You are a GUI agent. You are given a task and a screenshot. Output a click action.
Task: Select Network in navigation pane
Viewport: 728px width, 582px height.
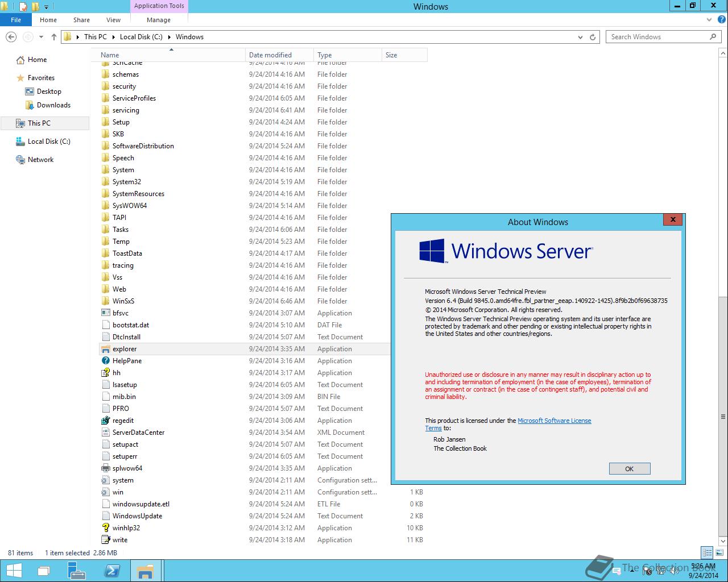(40, 160)
